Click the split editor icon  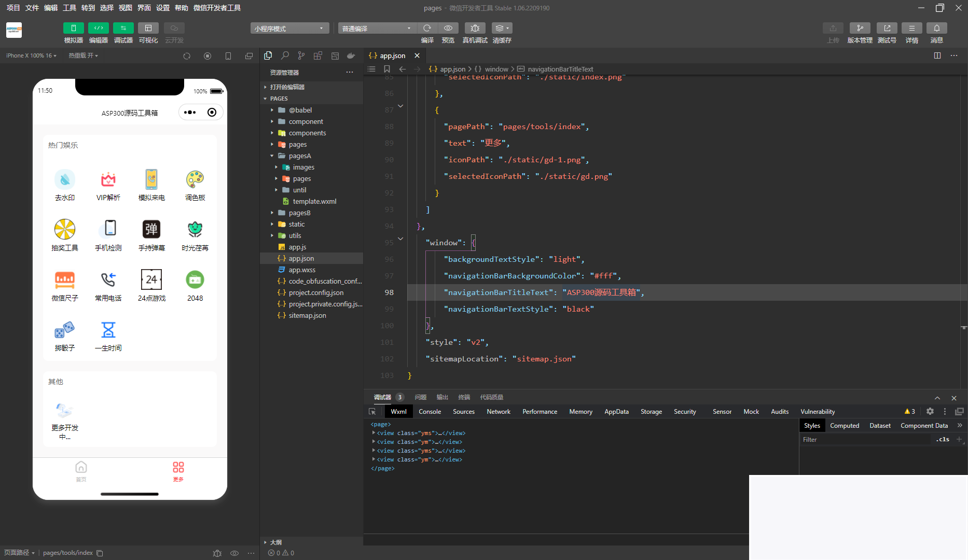937,55
